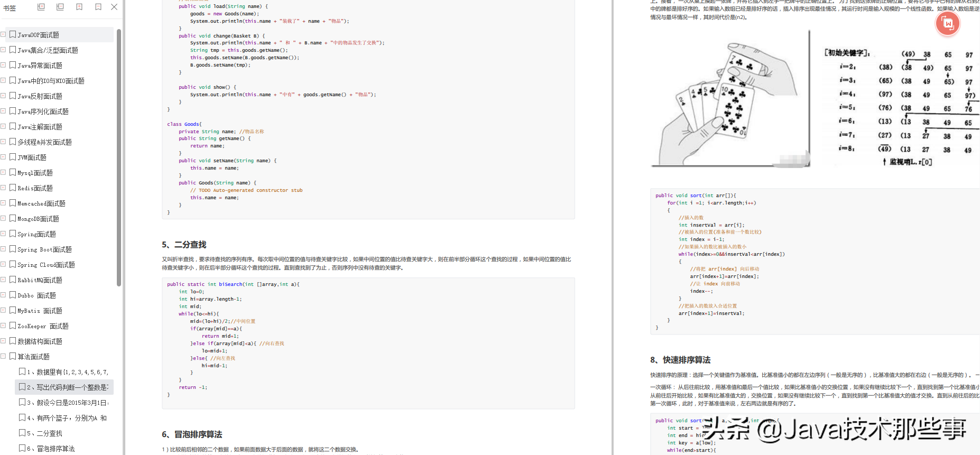Click bookmark icon beside RabbitMQ面试题

pyautogui.click(x=13, y=280)
